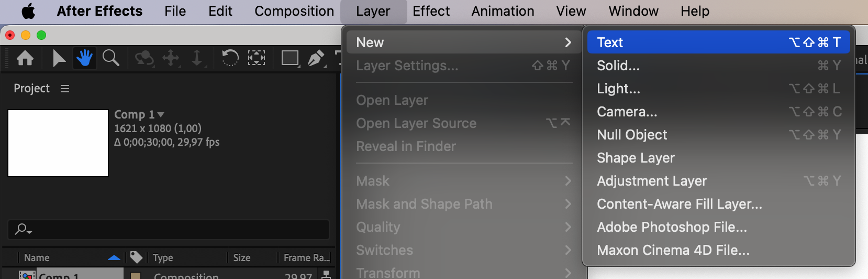Screen dimensions: 868x279
Task: Click the label tag column icon
Action: [136, 257]
